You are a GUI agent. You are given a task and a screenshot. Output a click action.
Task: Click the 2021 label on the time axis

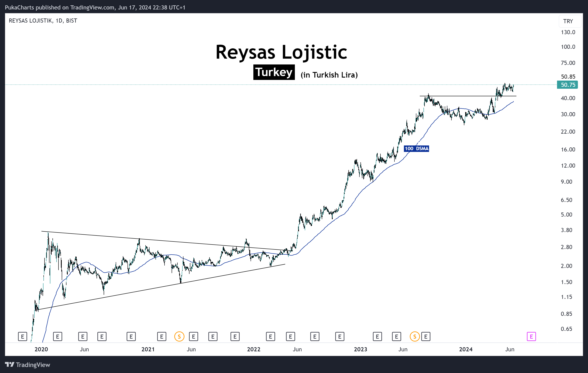148,349
